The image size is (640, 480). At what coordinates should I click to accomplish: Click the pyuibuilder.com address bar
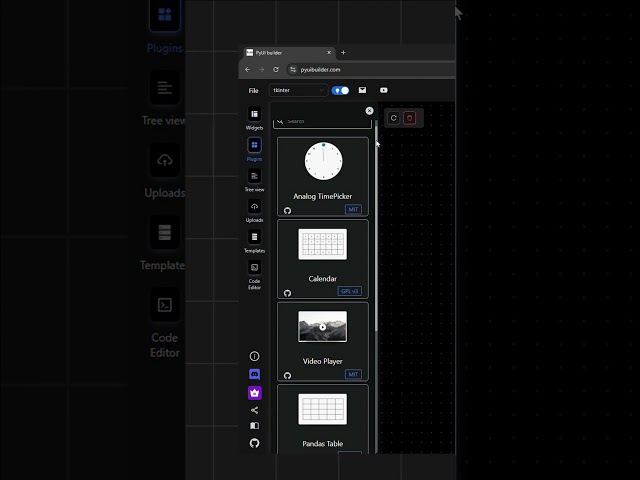tap(371, 70)
